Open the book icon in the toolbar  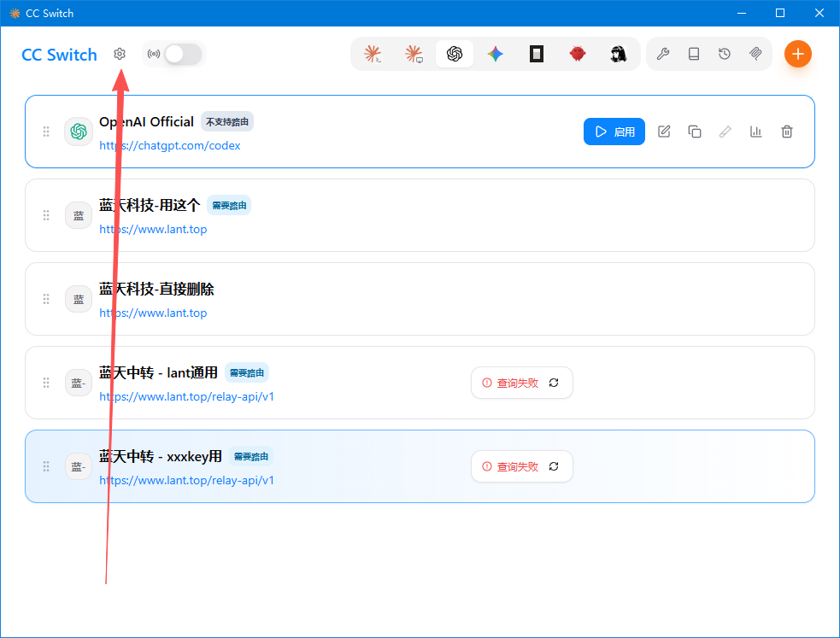pyautogui.click(x=694, y=54)
